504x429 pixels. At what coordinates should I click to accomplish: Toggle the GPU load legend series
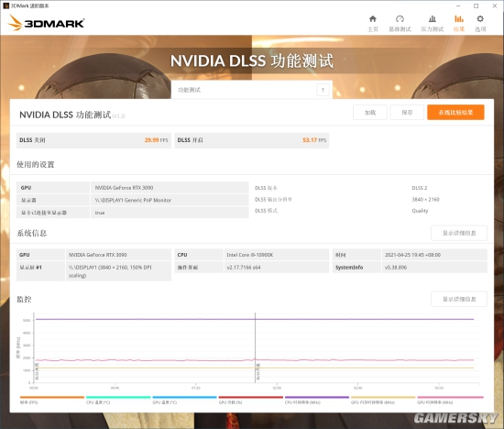tap(251, 400)
